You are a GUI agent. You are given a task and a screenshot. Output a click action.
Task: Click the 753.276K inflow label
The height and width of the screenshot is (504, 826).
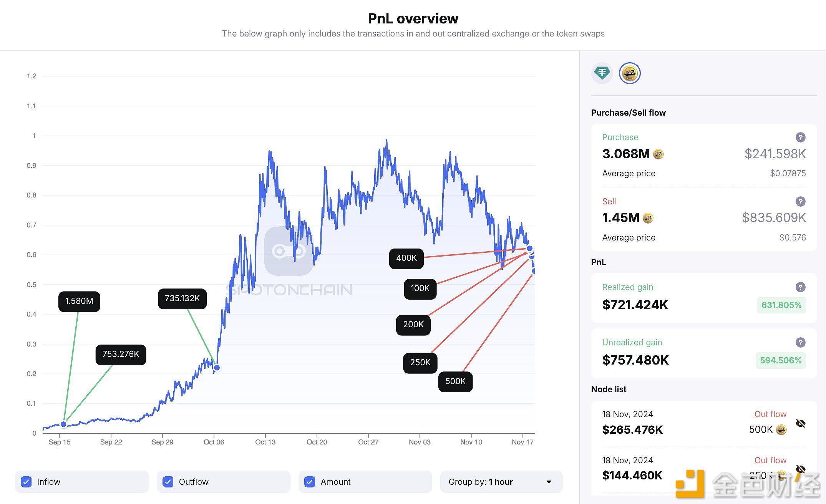121,354
